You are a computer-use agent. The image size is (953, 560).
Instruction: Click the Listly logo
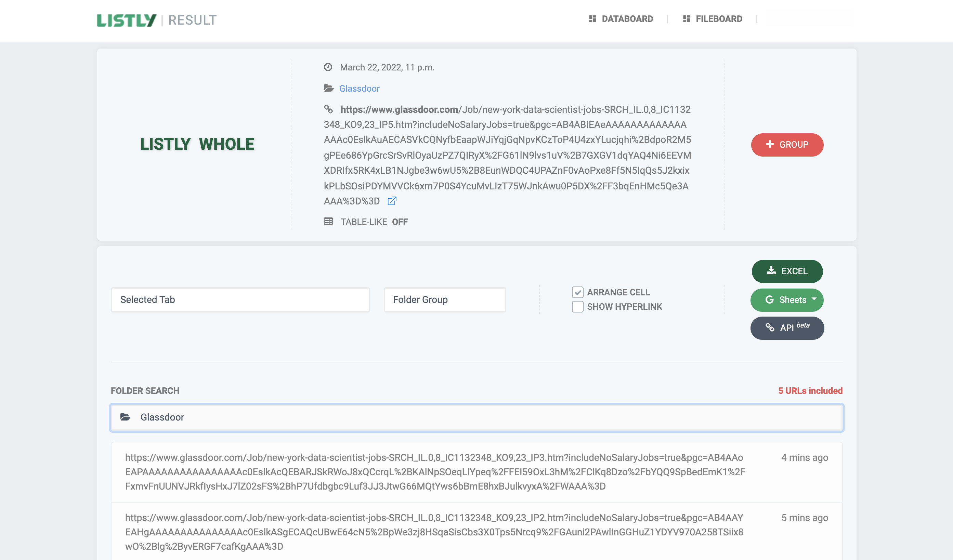point(127,20)
